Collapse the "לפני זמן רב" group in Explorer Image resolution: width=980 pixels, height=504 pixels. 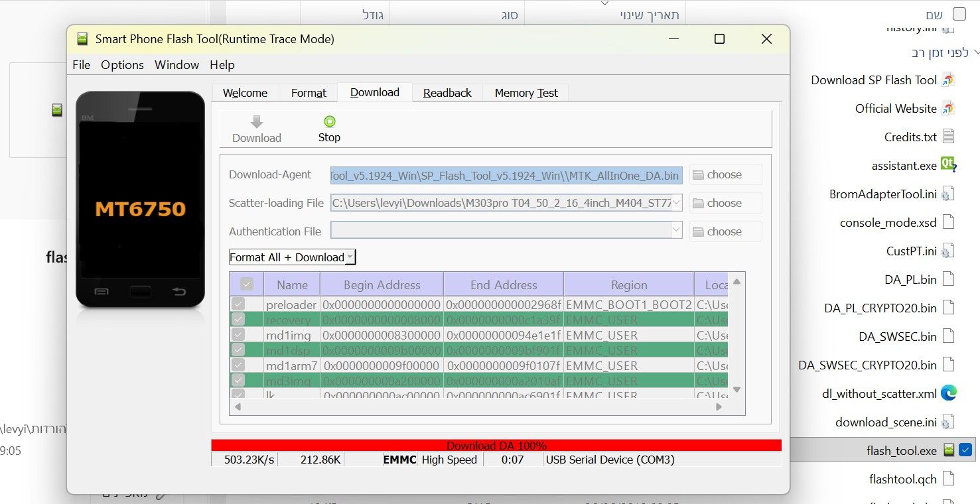(975, 52)
